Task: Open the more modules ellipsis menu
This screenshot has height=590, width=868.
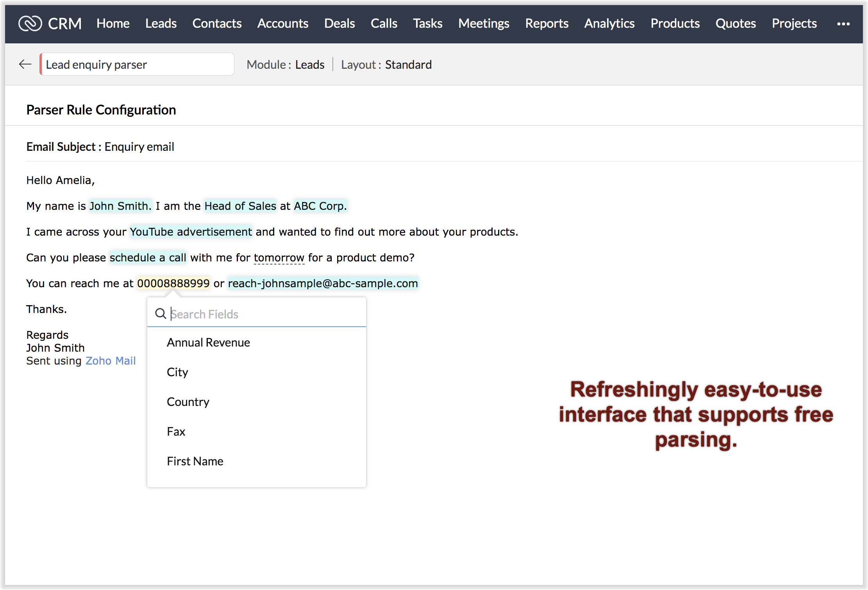Action: [x=843, y=24]
